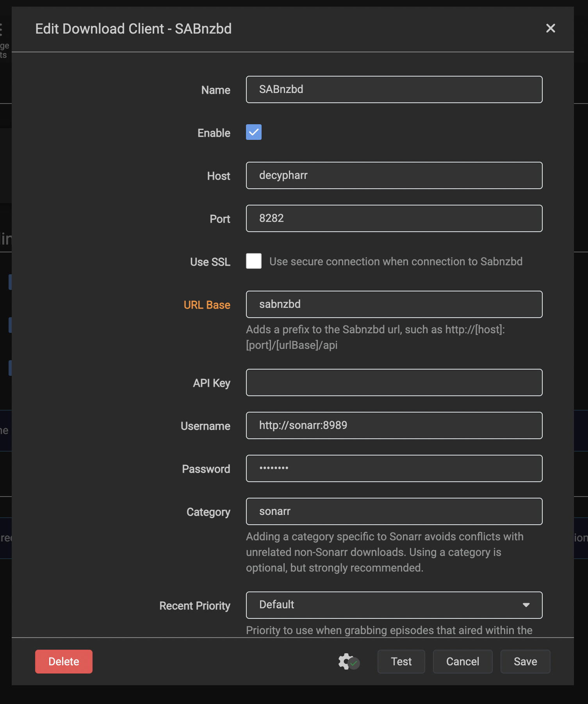Toggle the Use SSL checkbox
Image resolution: width=588 pixels, height=704 pixels.
(x=254, y=261)
